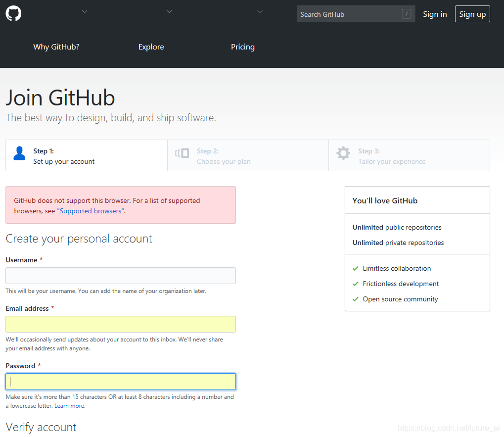Image resolution: width=504 pixels, height=437 pixels.
Task: Open the password Learn more link
Action: (x=69, y=406)
